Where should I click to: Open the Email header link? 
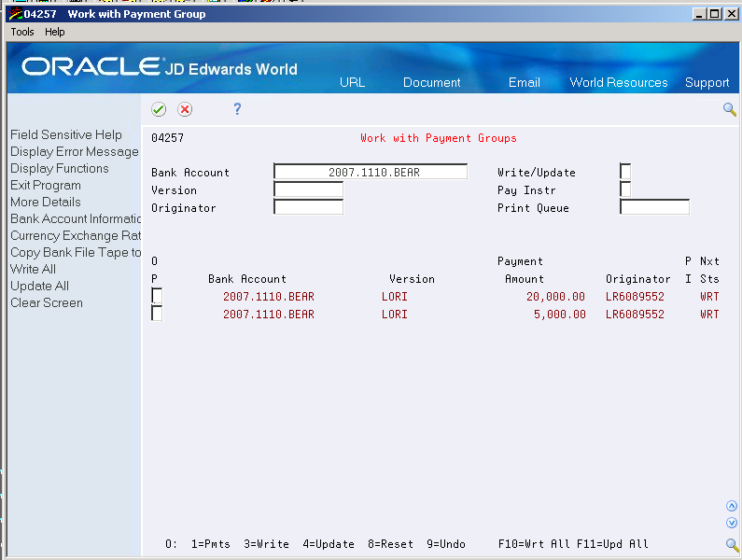pyautogui.click(x=525, y=82)
